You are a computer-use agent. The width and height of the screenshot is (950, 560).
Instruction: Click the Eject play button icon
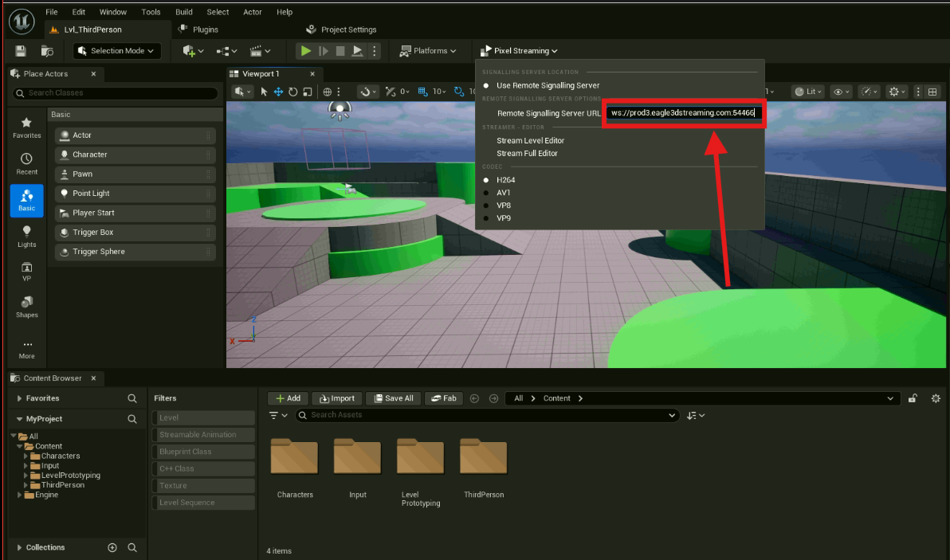pos(358,51)
